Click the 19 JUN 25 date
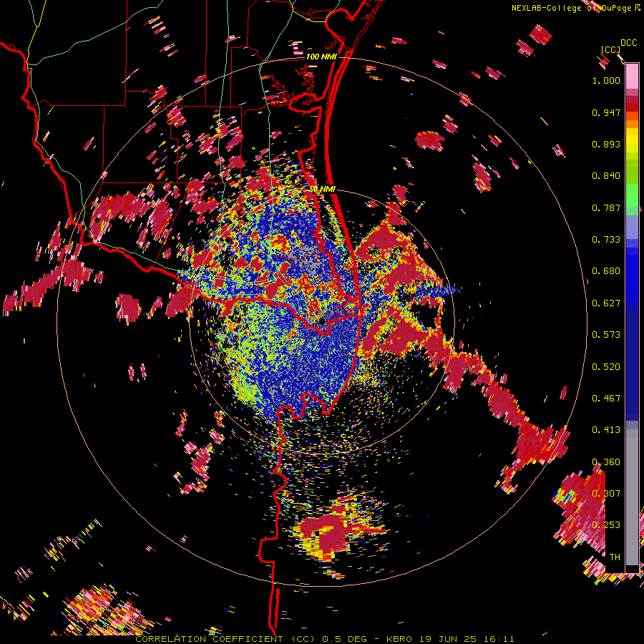Viewport: 644px width, 644px height. tap(449, 639)
